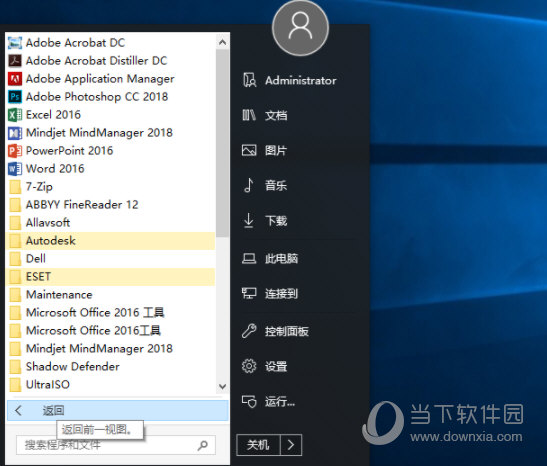Open the 控制面板 menu entry
Viewport: 547px width, 466px height.
point(276,331)
